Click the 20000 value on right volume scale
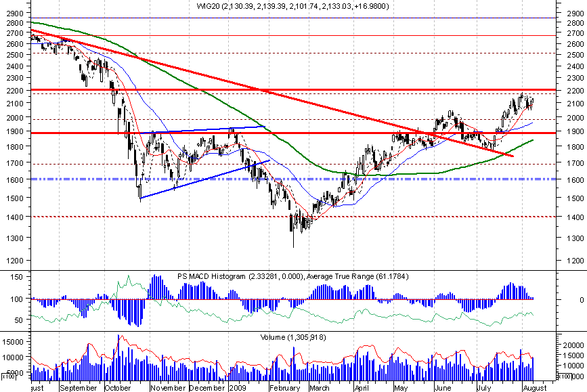 (x=573, y=345)
